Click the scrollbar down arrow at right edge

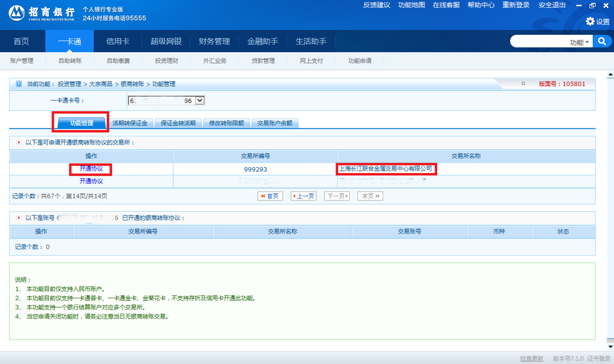point(610,347)
